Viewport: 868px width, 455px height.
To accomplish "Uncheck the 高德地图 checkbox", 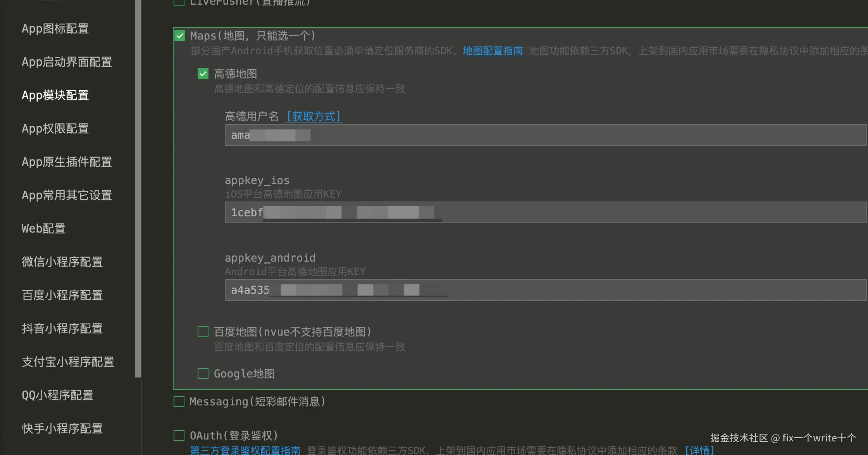I will tap(203, 74).
